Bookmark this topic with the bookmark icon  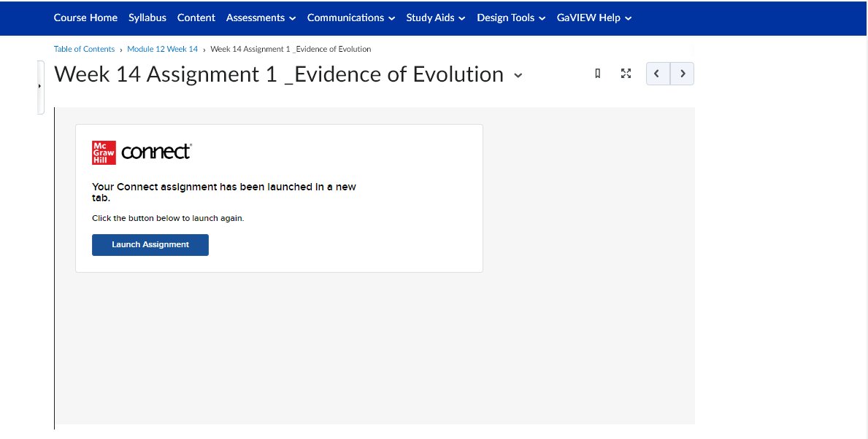pos(597,74)
